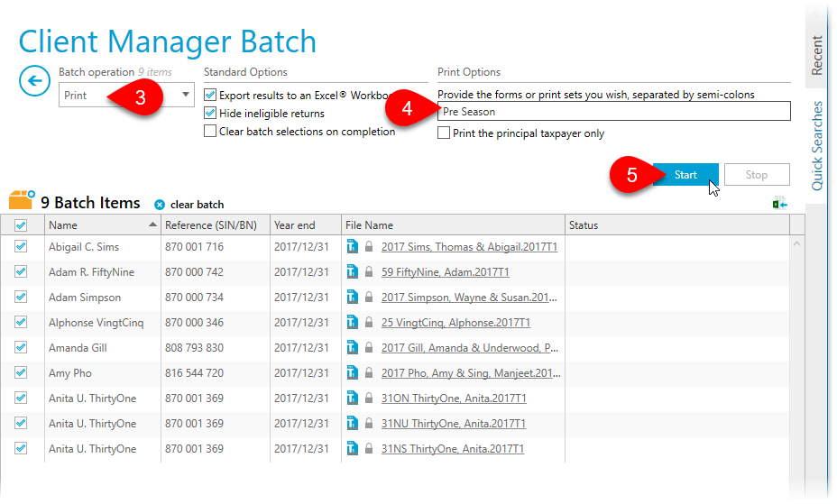
Task: Open the 2017 Gill, Amanda & Underwood file link
Action: 470,348
